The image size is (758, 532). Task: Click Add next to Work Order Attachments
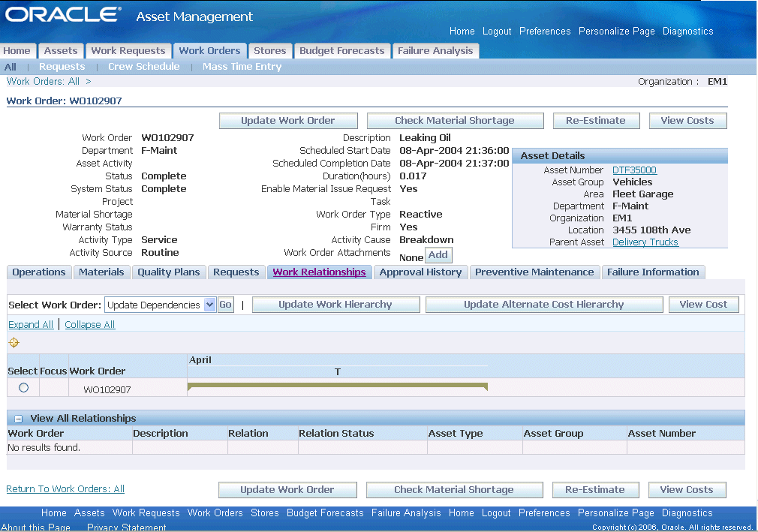[x=438, y=255]
